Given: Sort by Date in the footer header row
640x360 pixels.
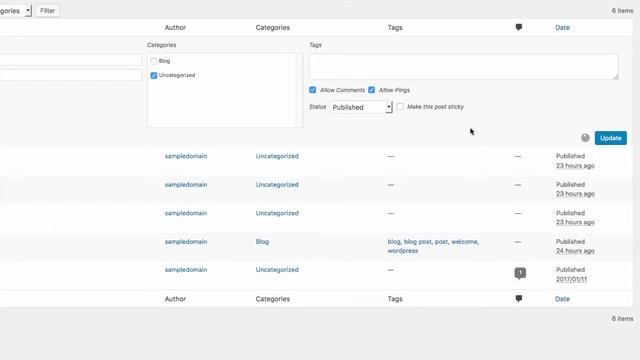Looking at the screenshot, I should (562, 299).
